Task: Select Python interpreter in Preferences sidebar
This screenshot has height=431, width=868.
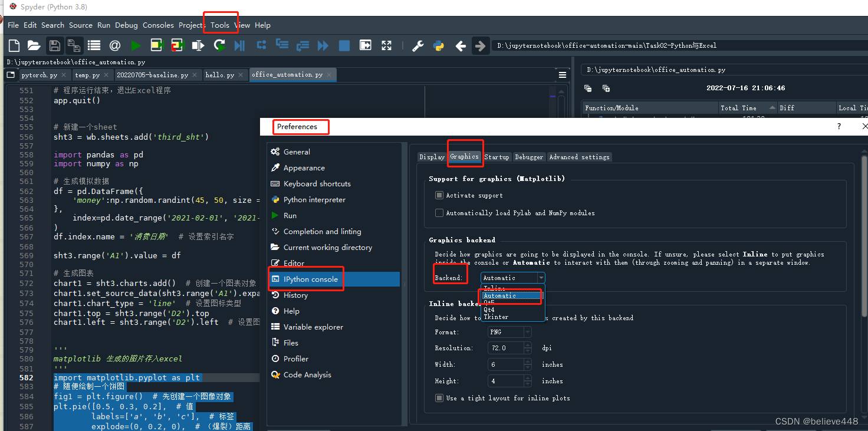Action: coord(333,200)
